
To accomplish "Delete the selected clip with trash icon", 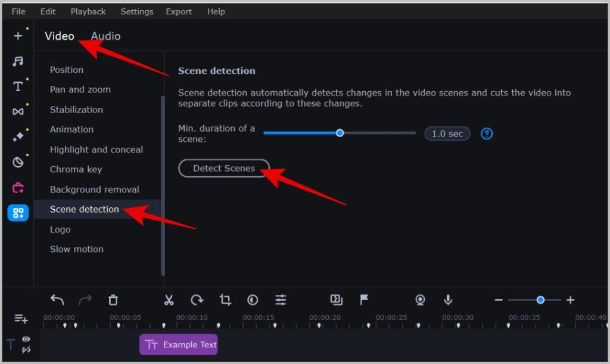I will [113, 300].
